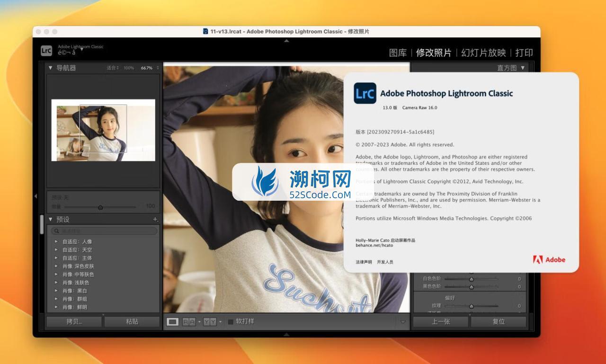
Task: Click the 13.0 版 version label
Action: click(390, 107)
